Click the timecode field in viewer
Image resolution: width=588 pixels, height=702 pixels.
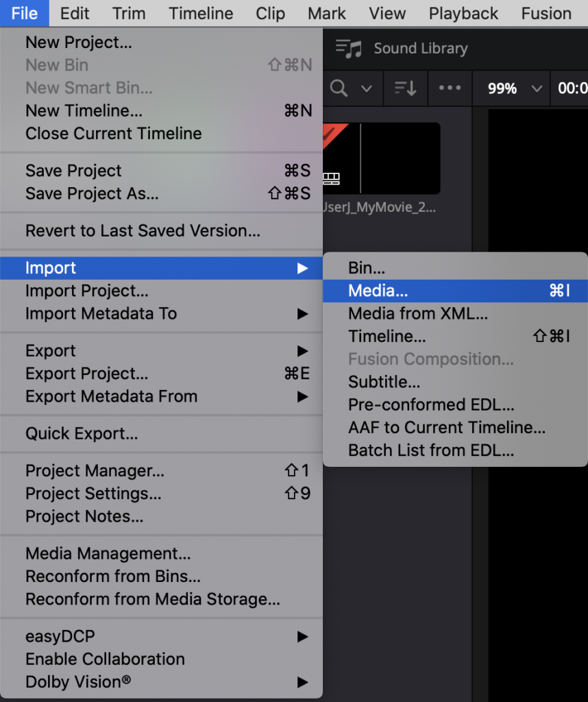[x=572, y=88]
